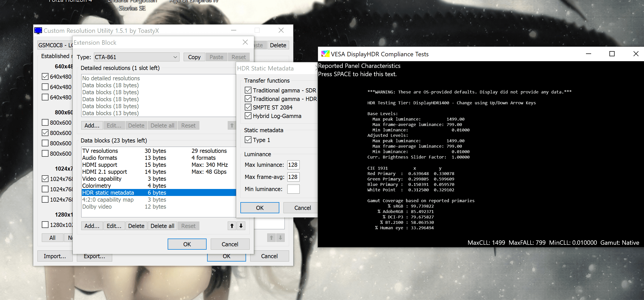Image resolution: width=644 pixels, height=300 pixels.
Task: Close the VESA DisplayHDR Compliance Tests window
Action: click(x=636, y=54)
